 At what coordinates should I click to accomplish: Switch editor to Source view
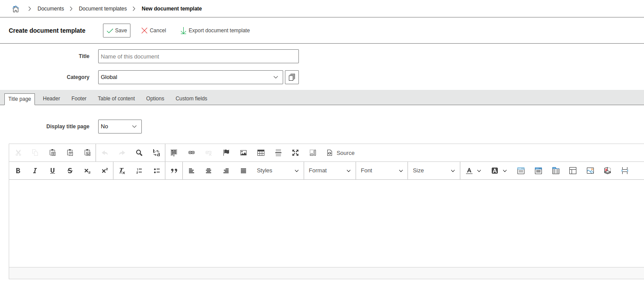(341, 153)
